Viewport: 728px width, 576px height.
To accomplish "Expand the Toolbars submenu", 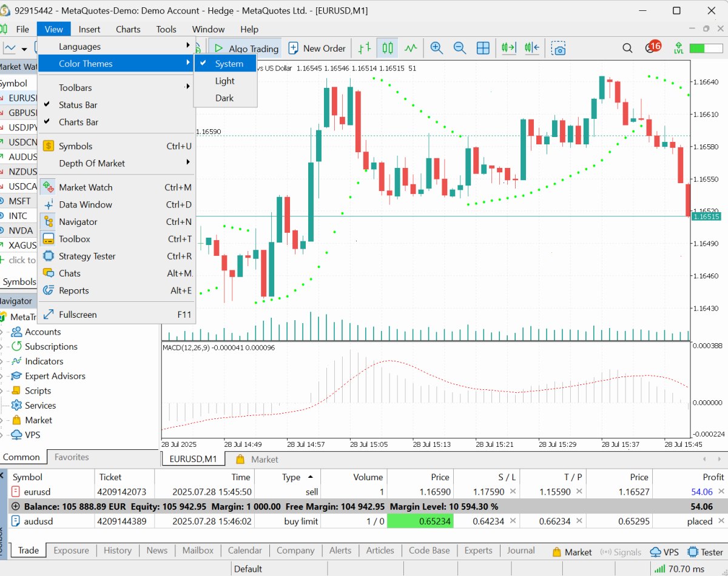I will point(116,88).
